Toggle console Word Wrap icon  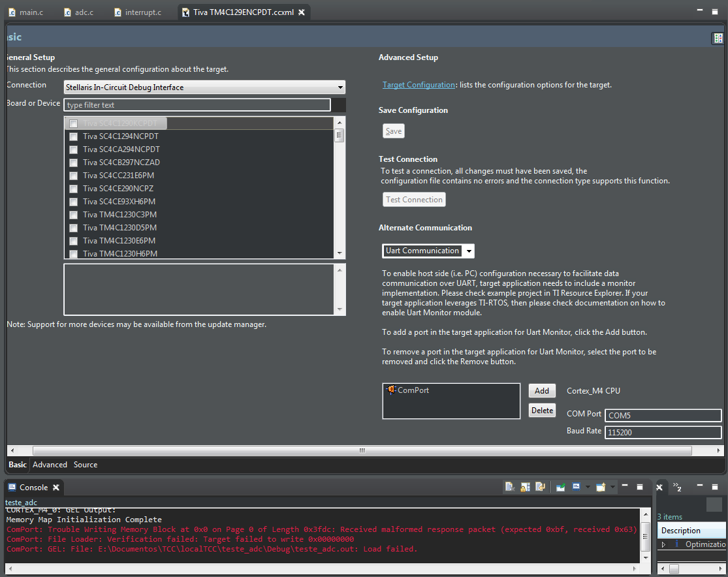click(x=540, y=487)
